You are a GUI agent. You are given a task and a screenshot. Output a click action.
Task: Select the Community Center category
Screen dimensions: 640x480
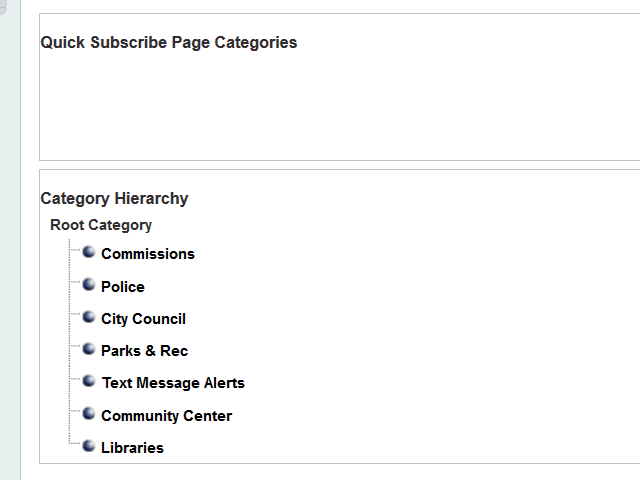166,416
